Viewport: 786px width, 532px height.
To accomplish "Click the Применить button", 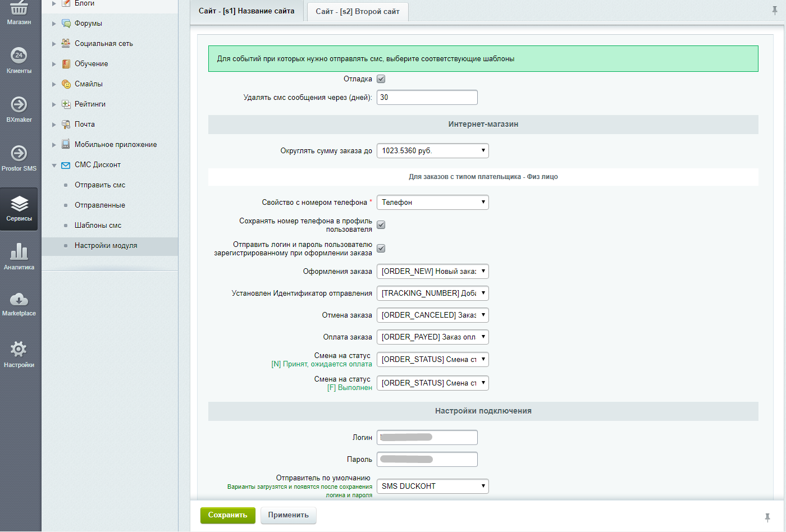I will [288, 515].
